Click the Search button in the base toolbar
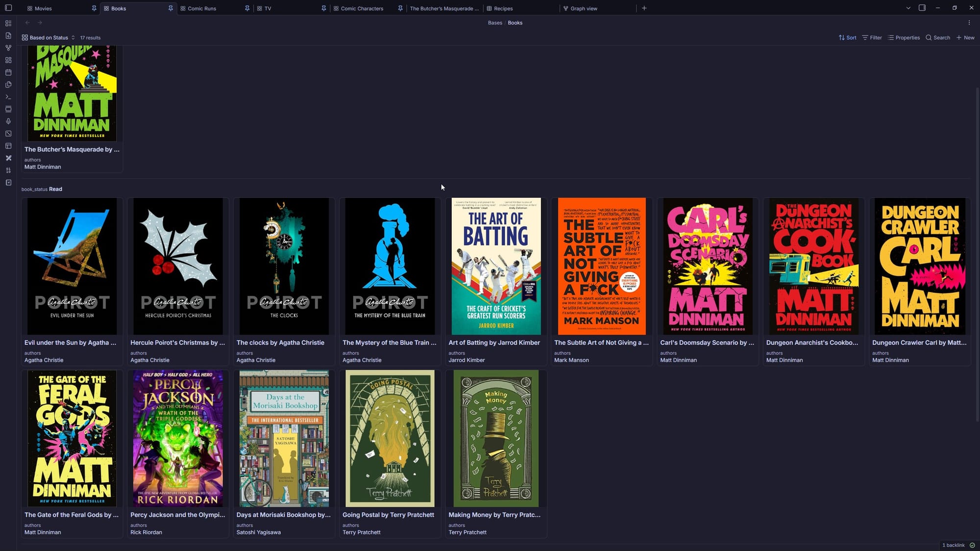The image size is (980, 551). click(x=938, y=38)
